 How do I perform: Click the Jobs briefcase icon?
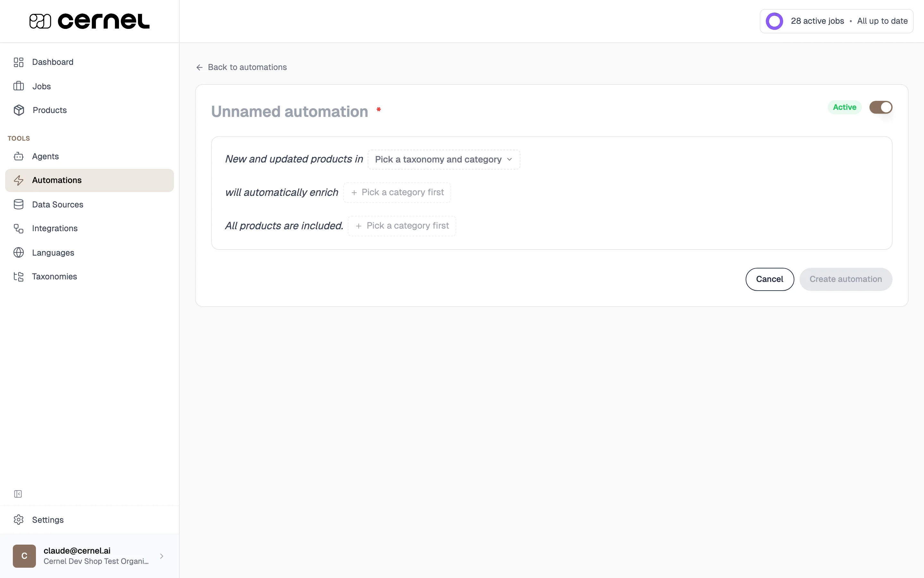pos(18,86)
